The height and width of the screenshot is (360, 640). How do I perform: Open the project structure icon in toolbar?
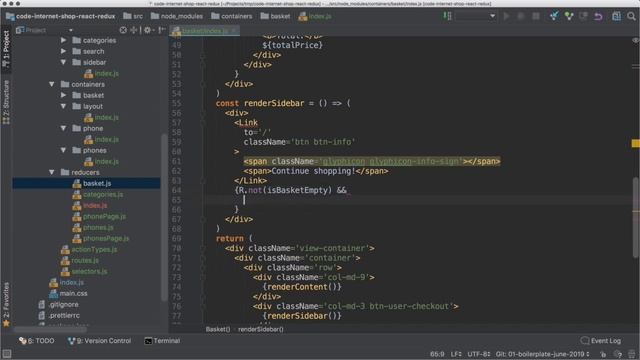[x=616, y=16]
